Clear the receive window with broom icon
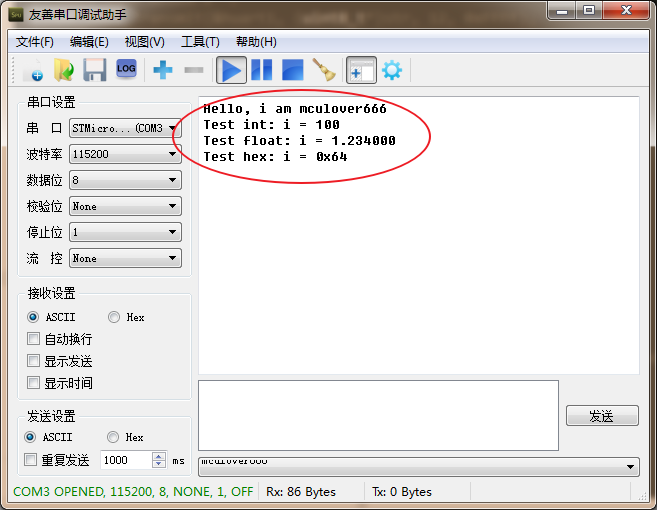 click(x=324, y=70)
